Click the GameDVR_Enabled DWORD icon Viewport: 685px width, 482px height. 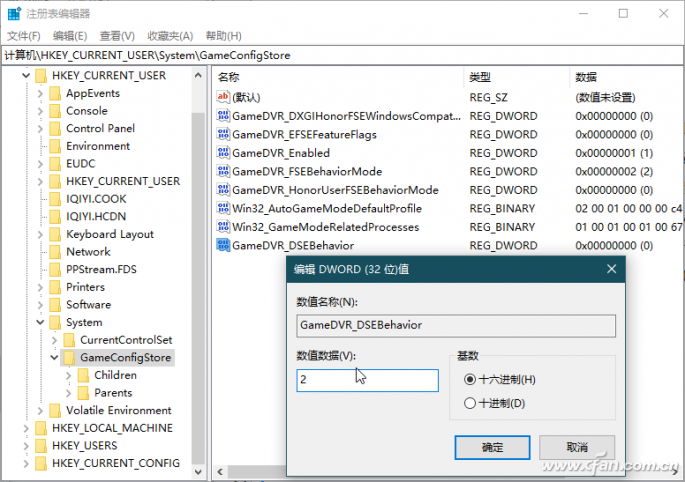(x=223, y=153)
